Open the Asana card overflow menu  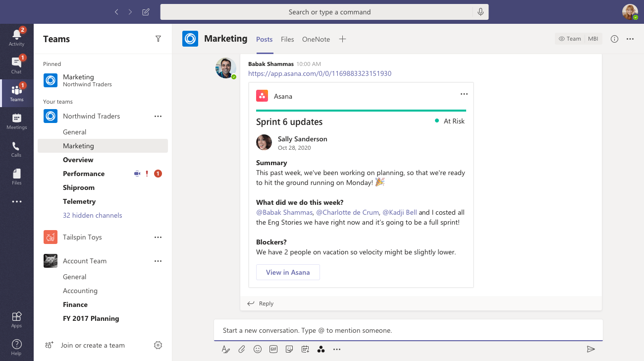tap(464, 94)
